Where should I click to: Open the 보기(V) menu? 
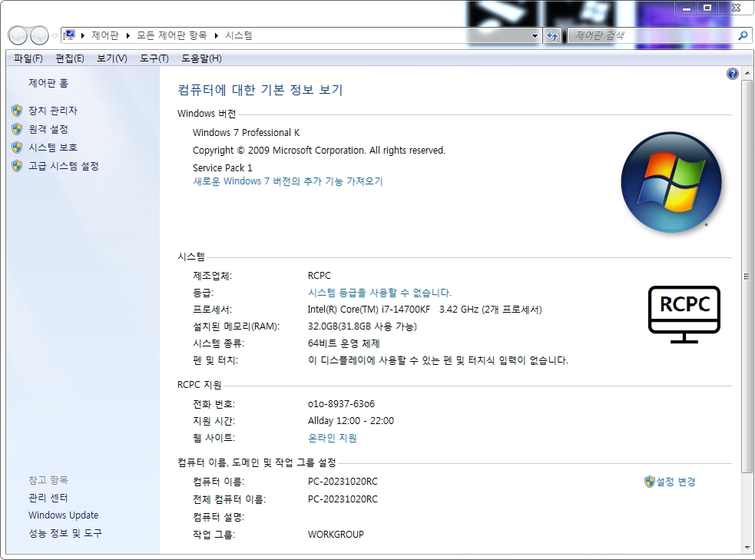[111, 58]
